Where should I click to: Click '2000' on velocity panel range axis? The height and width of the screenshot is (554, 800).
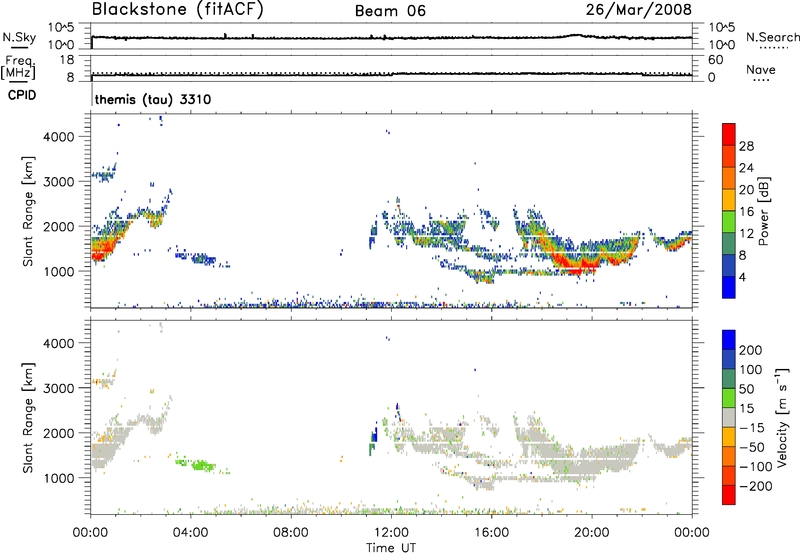click(x=59, y=433)
